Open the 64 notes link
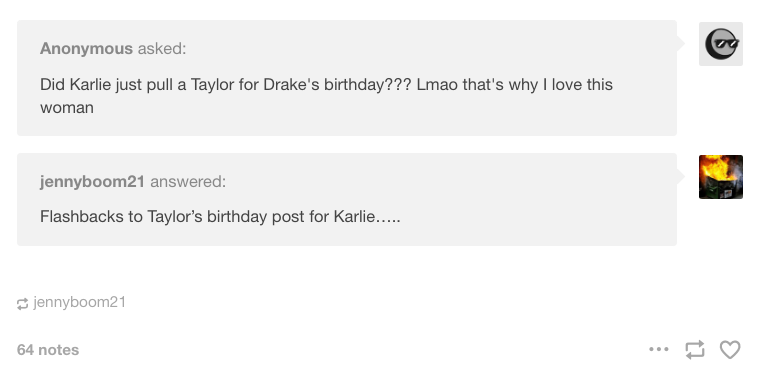 [x=48, y=350]
